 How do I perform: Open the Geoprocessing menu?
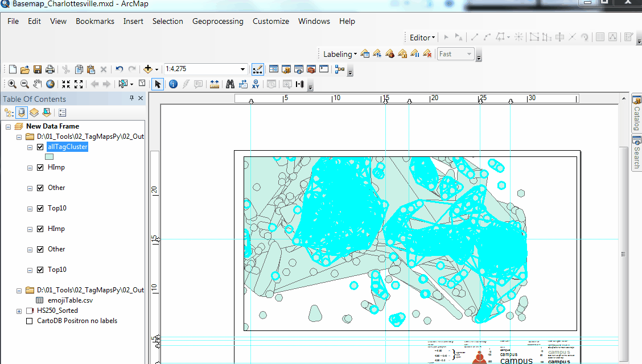click(x=218, y=21)
